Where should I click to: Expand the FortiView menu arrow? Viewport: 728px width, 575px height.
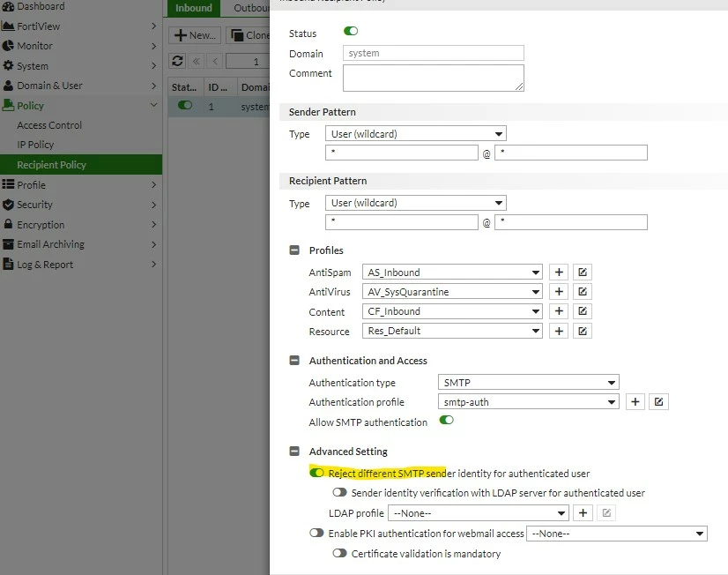click(x=153, y=26)
